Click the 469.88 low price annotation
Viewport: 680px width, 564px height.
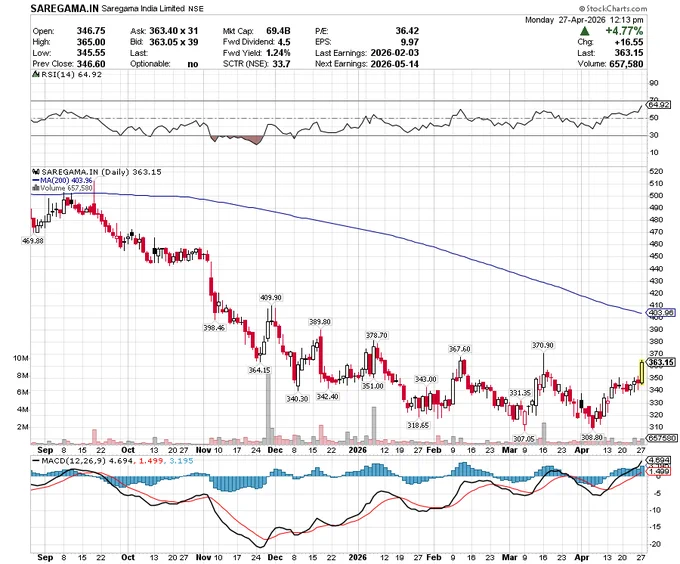click(x=33, y=241)
